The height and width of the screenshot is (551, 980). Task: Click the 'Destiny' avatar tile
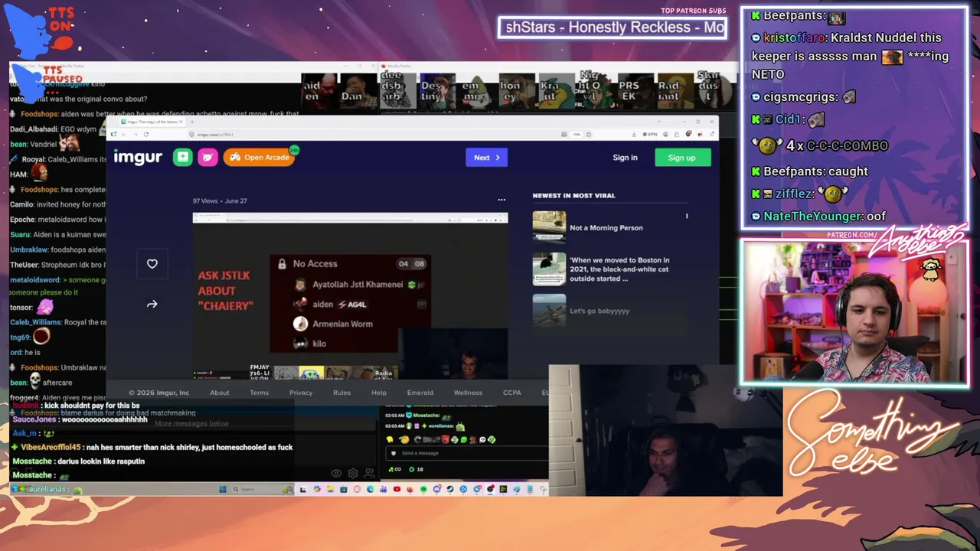point(437,92)
